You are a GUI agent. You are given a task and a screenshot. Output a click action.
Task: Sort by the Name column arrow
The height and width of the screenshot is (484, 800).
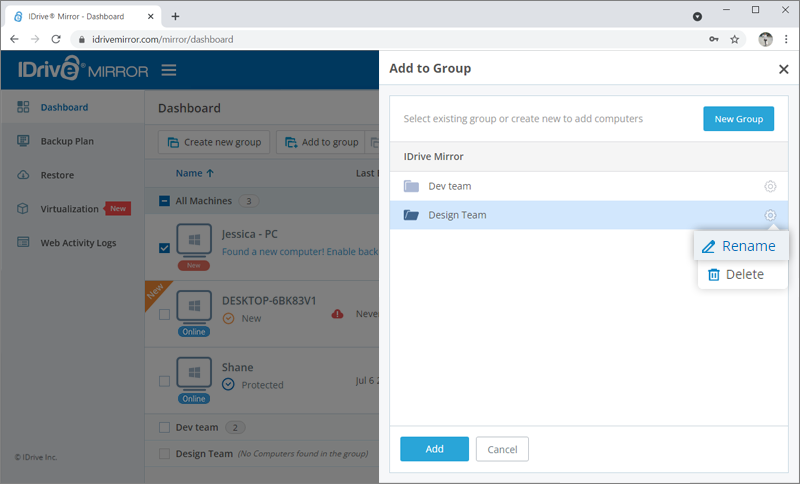[x=210, y=173]
